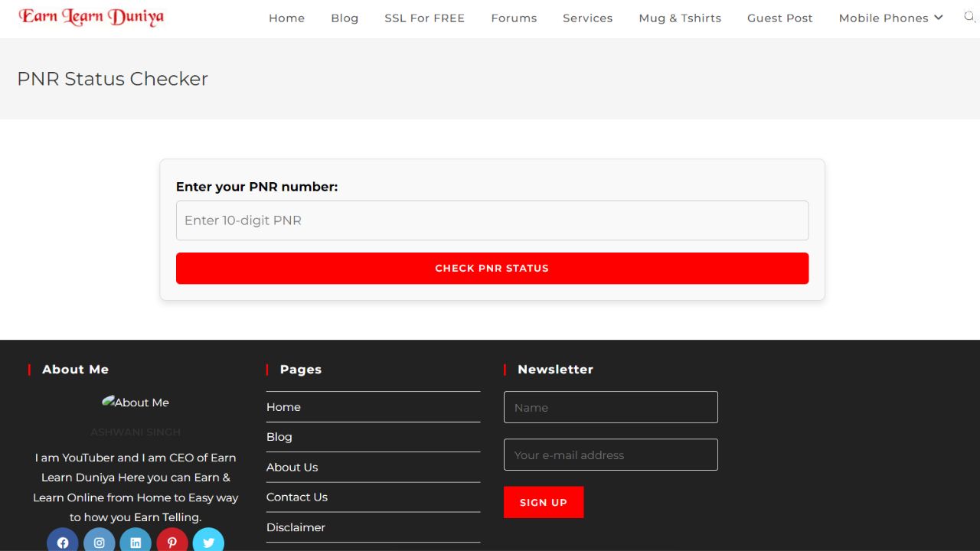This screenshot has height=551, width=980.
Task: Open the Earn Learn Duniya logo homepage
Action: click(91, 17)
